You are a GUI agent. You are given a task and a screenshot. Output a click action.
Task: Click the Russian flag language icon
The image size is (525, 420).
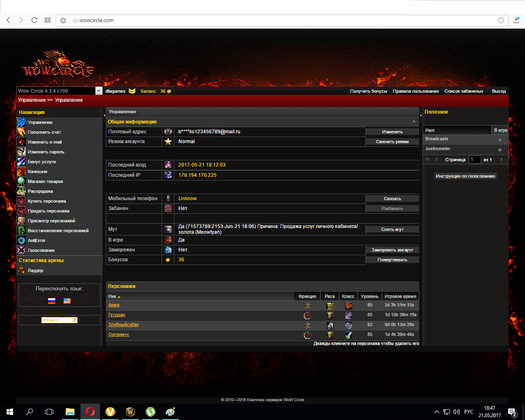[52, 301]
